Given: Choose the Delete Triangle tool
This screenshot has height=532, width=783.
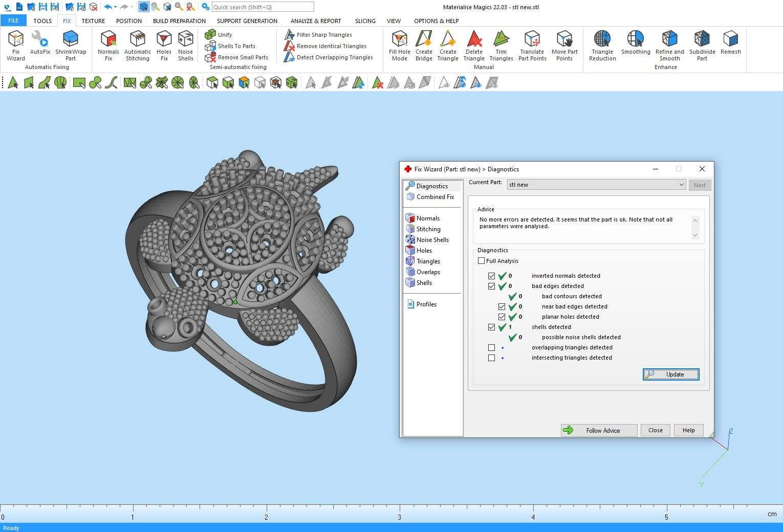Looking at the screenshot, I should click(x=474, y=45).
